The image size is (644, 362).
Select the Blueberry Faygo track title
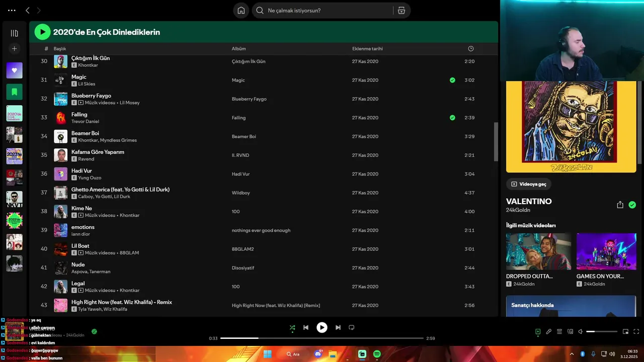tap(91, 96)
